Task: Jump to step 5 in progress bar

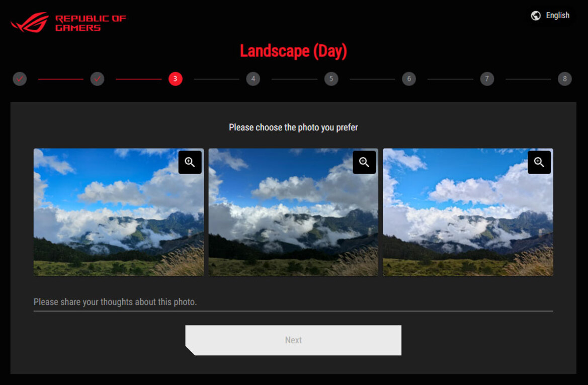Action: coord(331,79)
